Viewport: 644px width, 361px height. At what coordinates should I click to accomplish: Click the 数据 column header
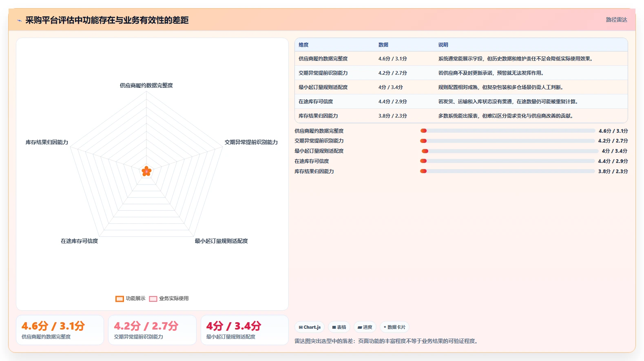pyautogui.click(x=383, y=45)
